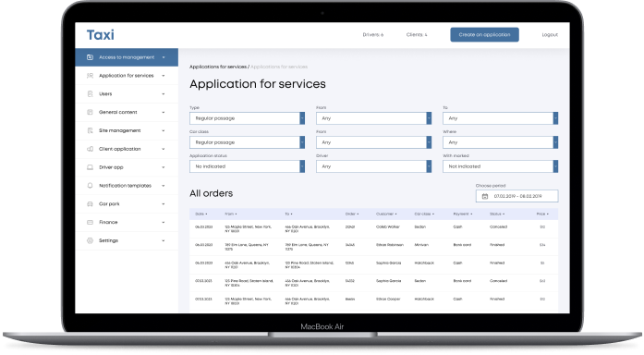Click the Finance card icon
The height and width of the screenshot is (355, 644).
click(90, 222)
